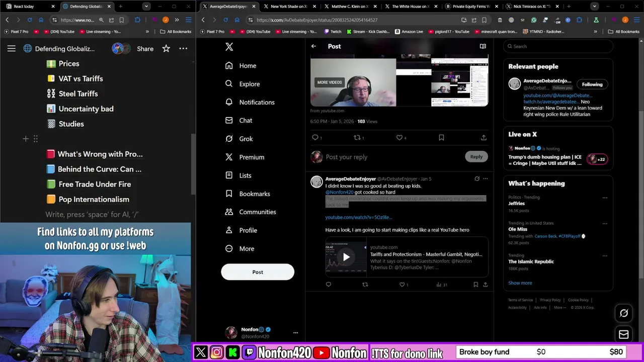The height and width of the screenshot is (362, 644).
Task: Open more options for Ole Miss trend
Action: tap(605, 223)
